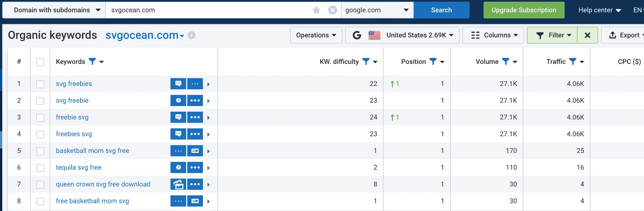Screen dimensions: 644x211
Task: Open the Position column sort arrow
Action: click(442, 62)
